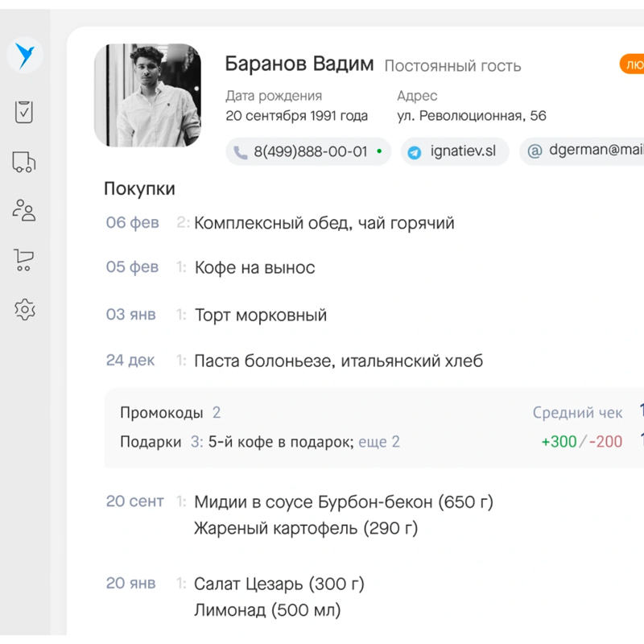
Task: Open Баранов Вадим profile photo
Action: pyautogui.click(x=147, y=95)
